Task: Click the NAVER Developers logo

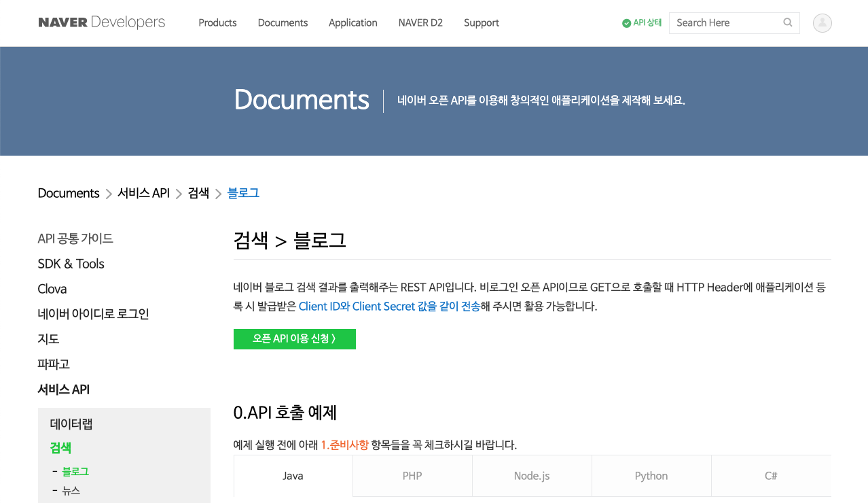Action: tap(102, 22)
